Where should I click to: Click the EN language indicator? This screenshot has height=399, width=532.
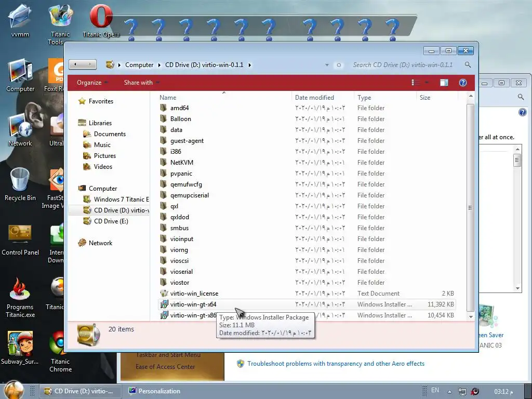tap(435, 390)
